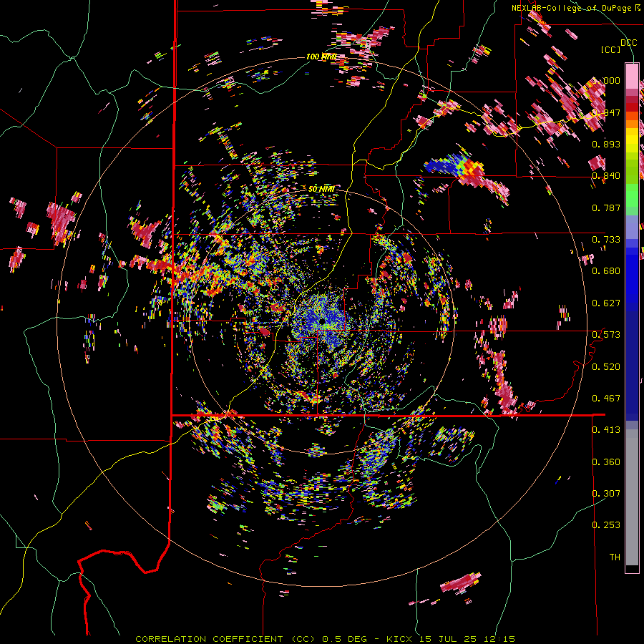This screenshot has width=644, height=644.
Task: Click the 0.893 scale value
Action: pos(606,144)
